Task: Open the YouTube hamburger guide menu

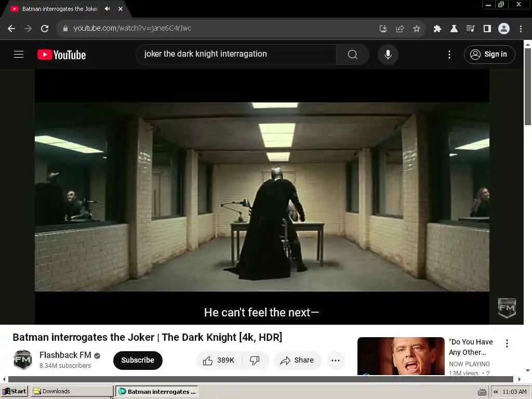Action: (x=19, y=54)
